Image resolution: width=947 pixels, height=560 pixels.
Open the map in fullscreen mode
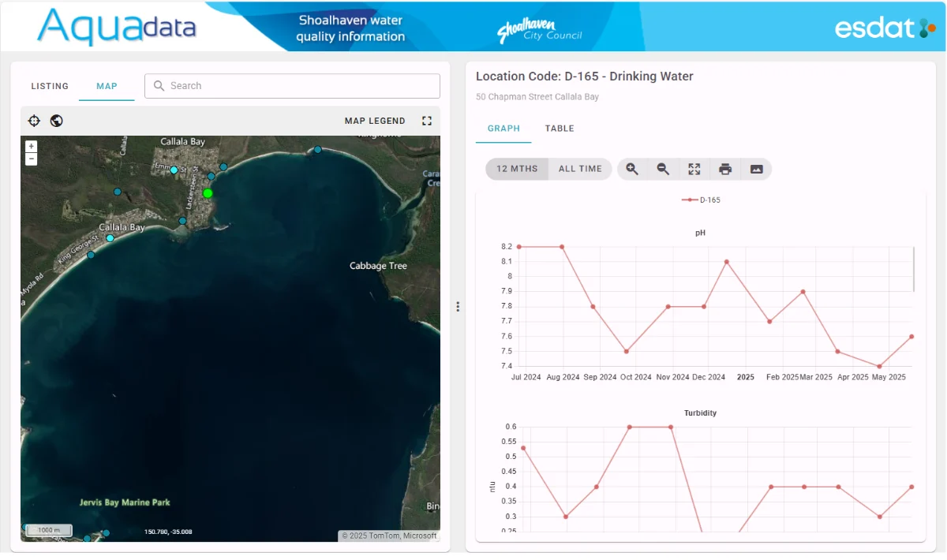point(427,121)
